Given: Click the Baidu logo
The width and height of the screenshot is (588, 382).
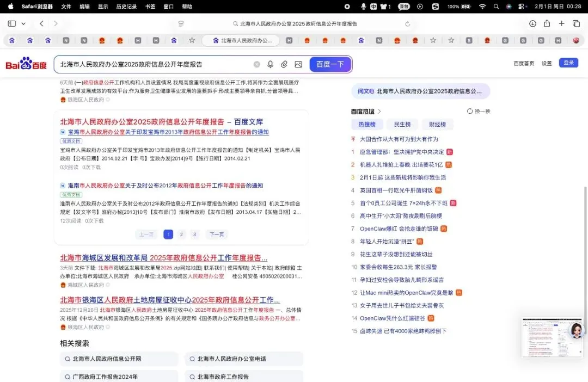Looking at the screenshot, I should point(26,64).
